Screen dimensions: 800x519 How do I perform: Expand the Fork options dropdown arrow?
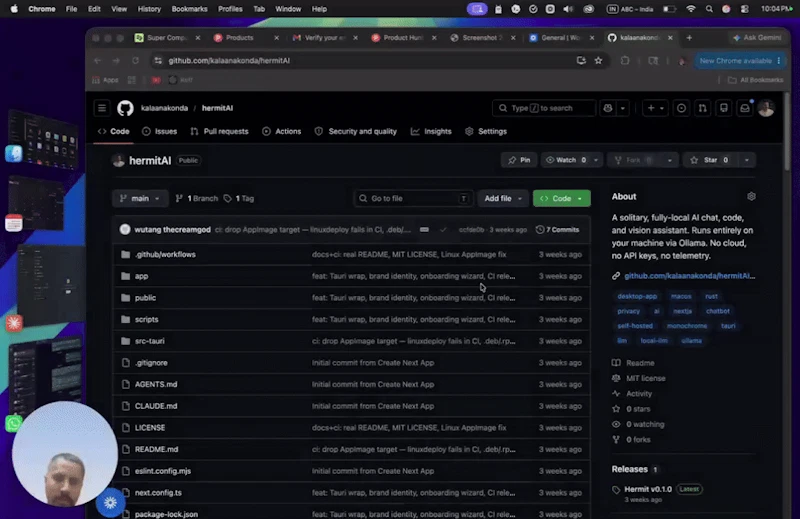coord(669,160)
